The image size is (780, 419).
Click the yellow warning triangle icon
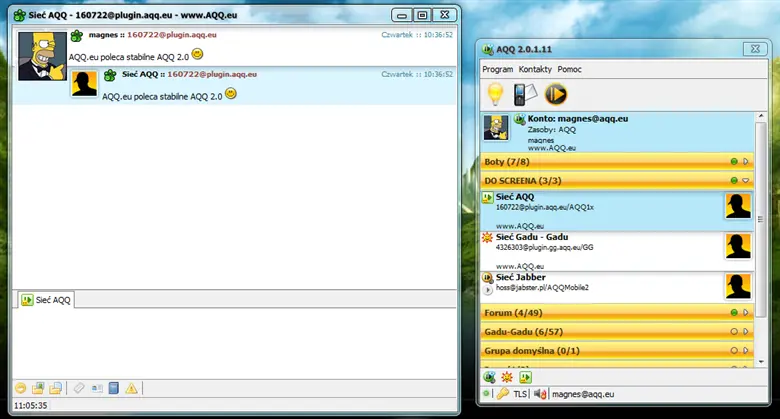[x=132, y=388]
